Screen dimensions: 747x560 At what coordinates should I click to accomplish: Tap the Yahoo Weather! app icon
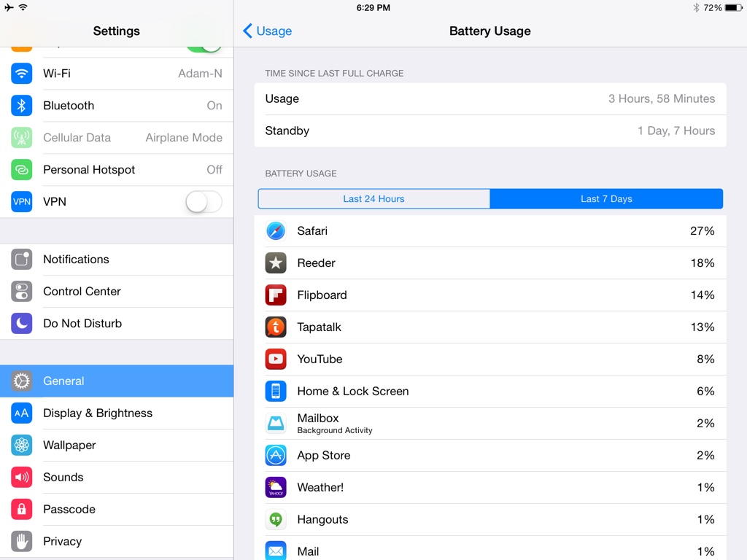(276, 487)
